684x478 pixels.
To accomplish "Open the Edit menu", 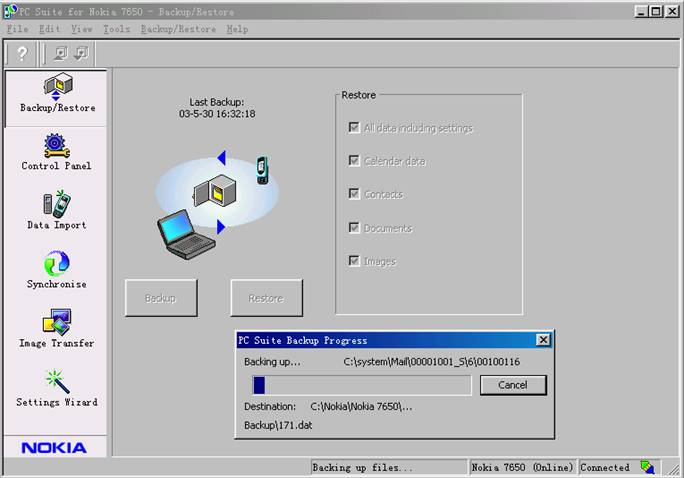I will pos(49,29).
